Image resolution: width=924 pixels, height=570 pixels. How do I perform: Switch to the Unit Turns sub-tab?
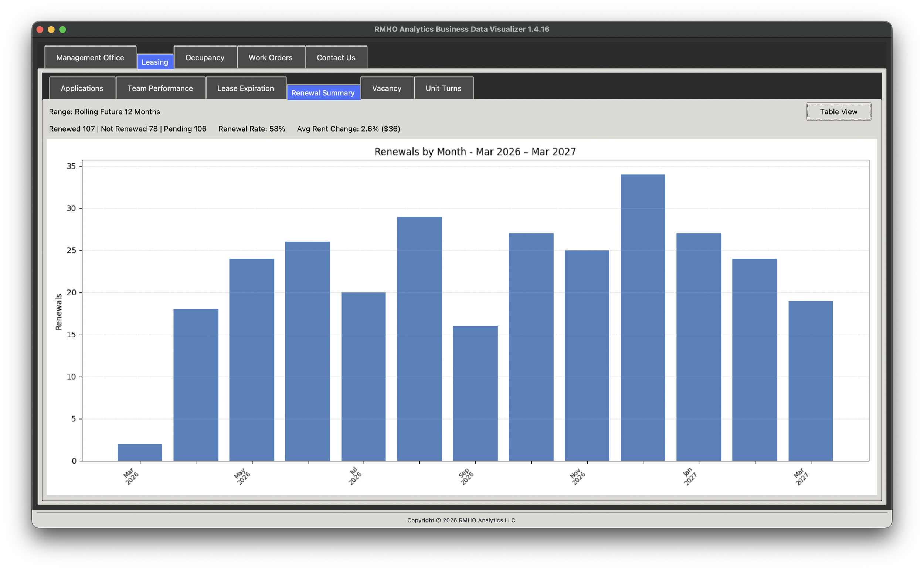(x=443, y=88)
